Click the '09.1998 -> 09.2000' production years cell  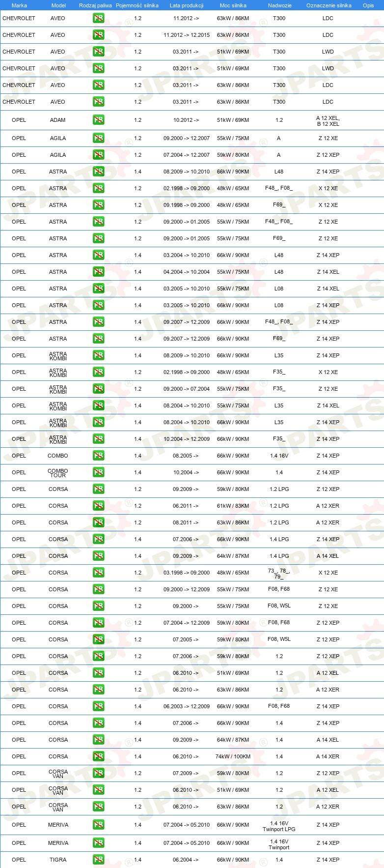[187, 205]
